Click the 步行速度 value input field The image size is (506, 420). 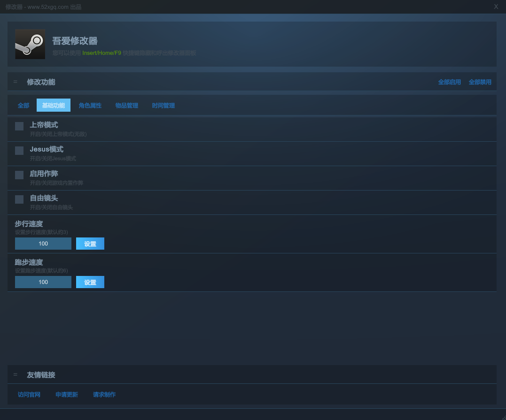tap(43, 244)
